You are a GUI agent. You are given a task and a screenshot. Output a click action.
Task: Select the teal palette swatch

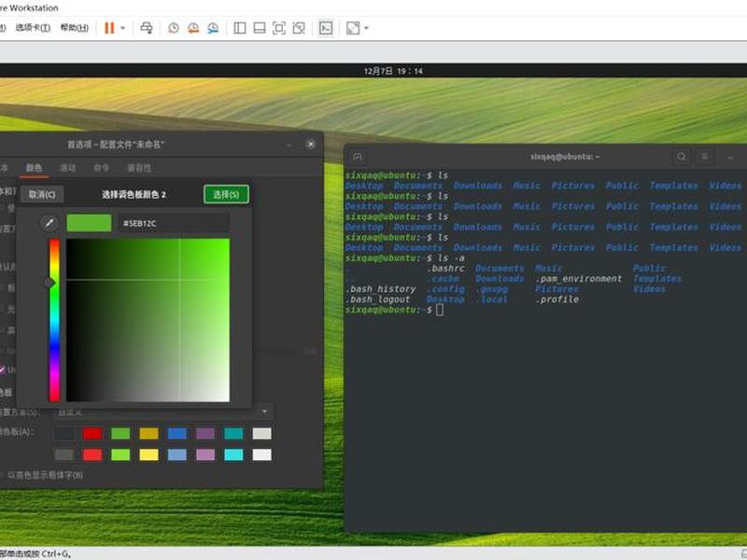pyautogui.click(x=233, y=433)
